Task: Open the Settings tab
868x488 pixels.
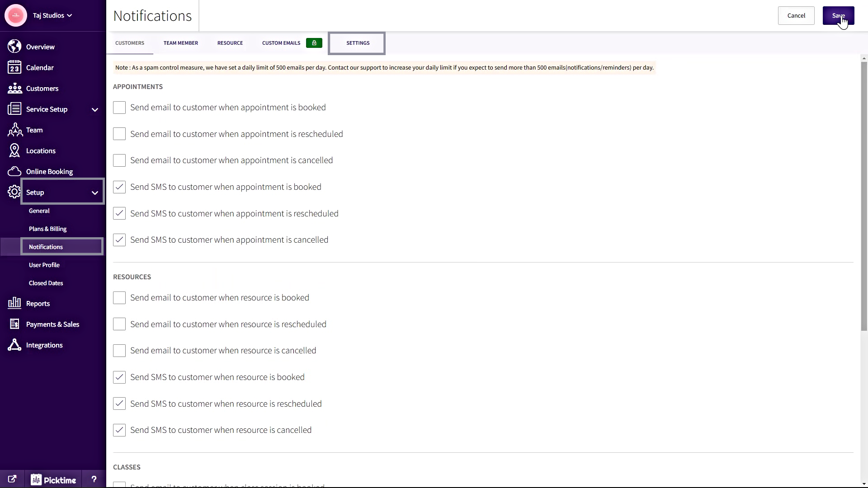Action: [358, 43]
